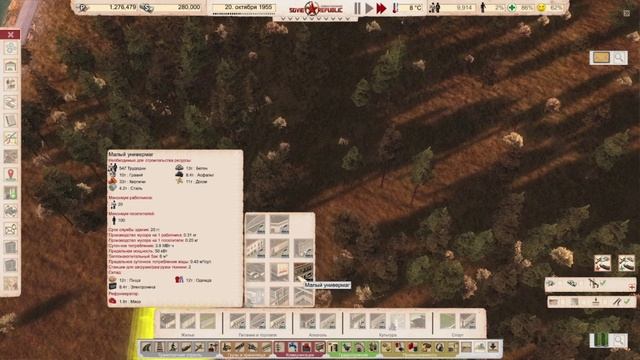Viewport: 640px width, 360px height.
Task: Open the railway track icon in bottom toolbar
Action: (160, 347)
